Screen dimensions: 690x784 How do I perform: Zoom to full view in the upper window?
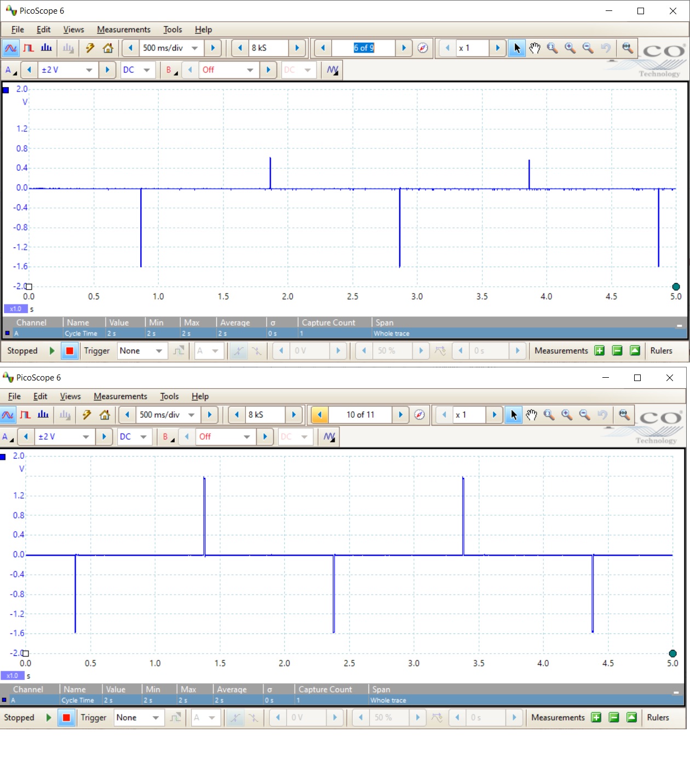click(x=627, y=48)
